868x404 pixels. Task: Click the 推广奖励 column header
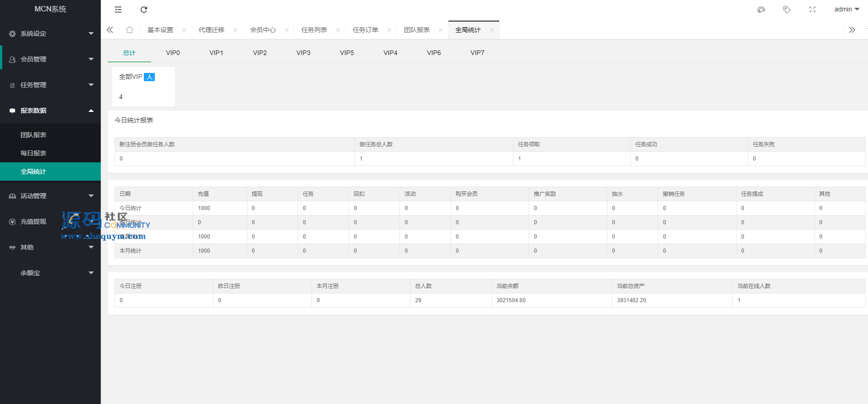545,194
